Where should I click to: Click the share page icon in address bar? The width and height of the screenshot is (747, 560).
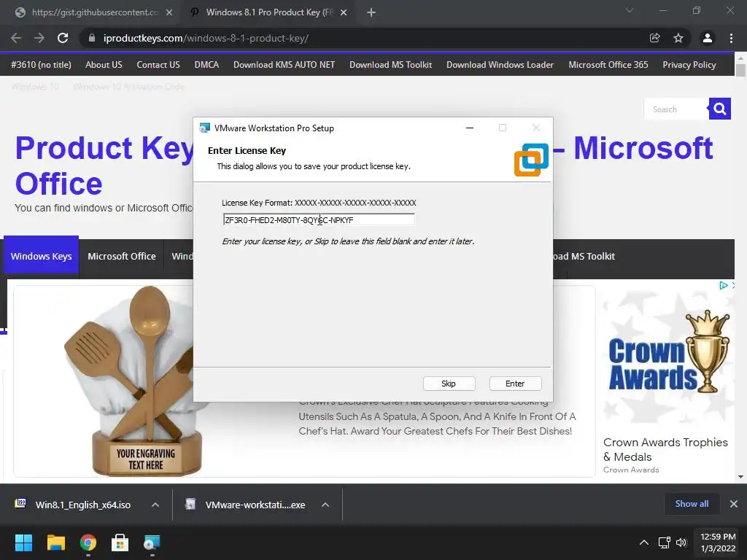point(655,38)
